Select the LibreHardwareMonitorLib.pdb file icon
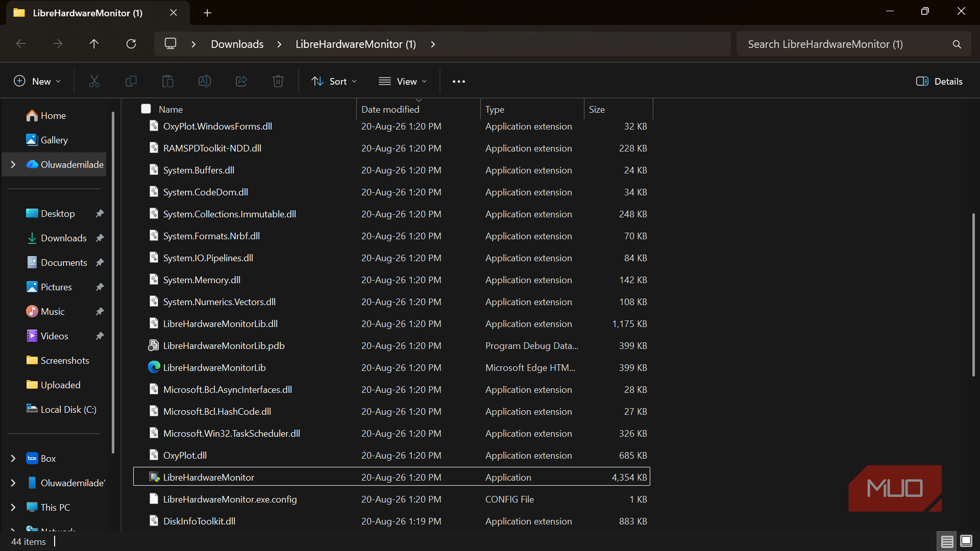Viewport: 980px width, 551px height. click(153, 346)
